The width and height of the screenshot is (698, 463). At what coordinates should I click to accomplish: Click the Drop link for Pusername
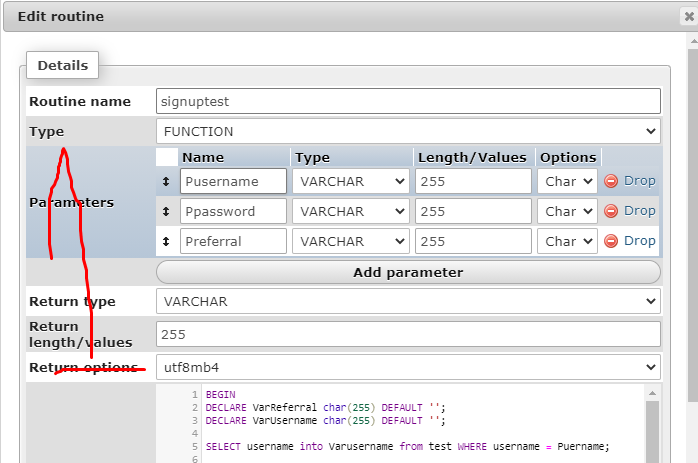point(640,181)
